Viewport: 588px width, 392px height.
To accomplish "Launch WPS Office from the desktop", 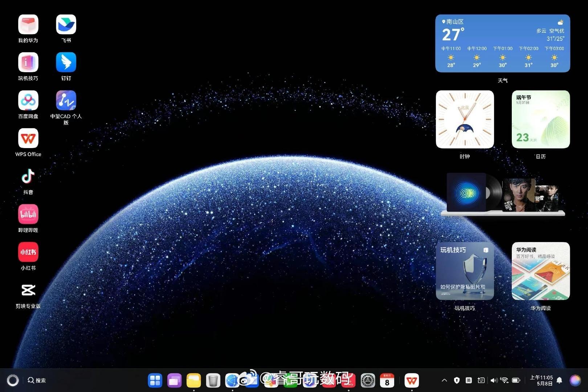I will coord(28,138).
